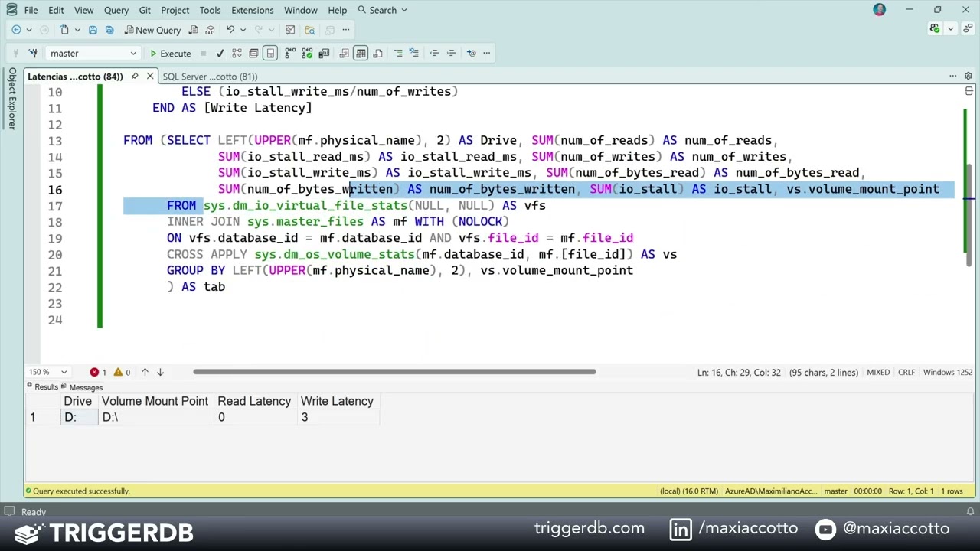Go to previous issue arrow
Screen dimensions: 980x551
[x=145, y=372]
